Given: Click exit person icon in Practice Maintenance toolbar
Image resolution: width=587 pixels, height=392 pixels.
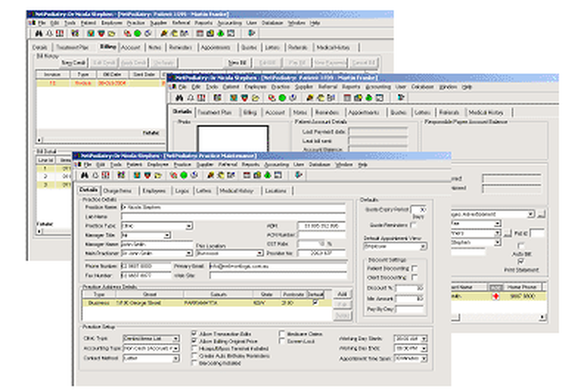Looking at the screenshot, I should pyautogui.click(x=298, y=175).
